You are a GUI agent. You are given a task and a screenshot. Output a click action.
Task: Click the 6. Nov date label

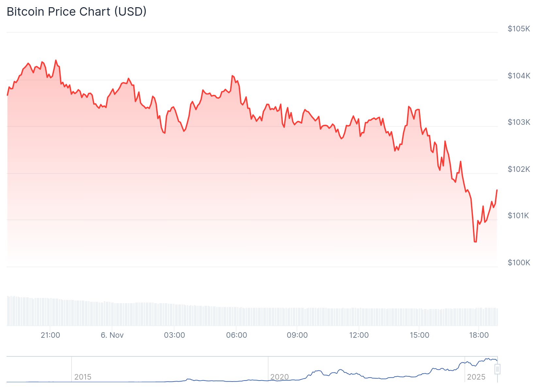tap(112, 335)
